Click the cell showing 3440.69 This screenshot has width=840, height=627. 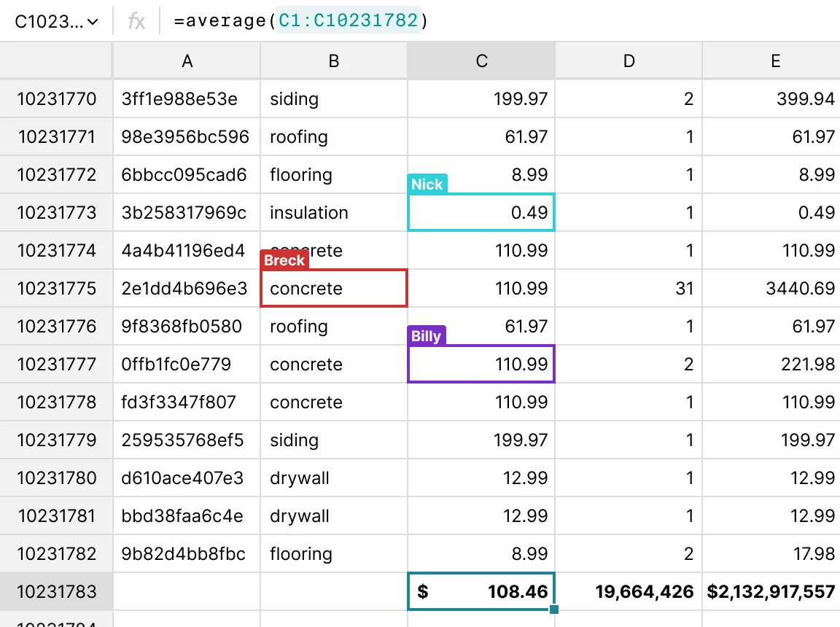(774, 289)
